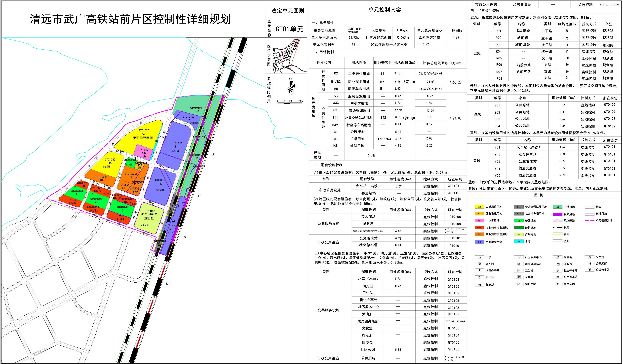
Task: Click the 89.63ha total land area value
Action: (x=457, y=31)
